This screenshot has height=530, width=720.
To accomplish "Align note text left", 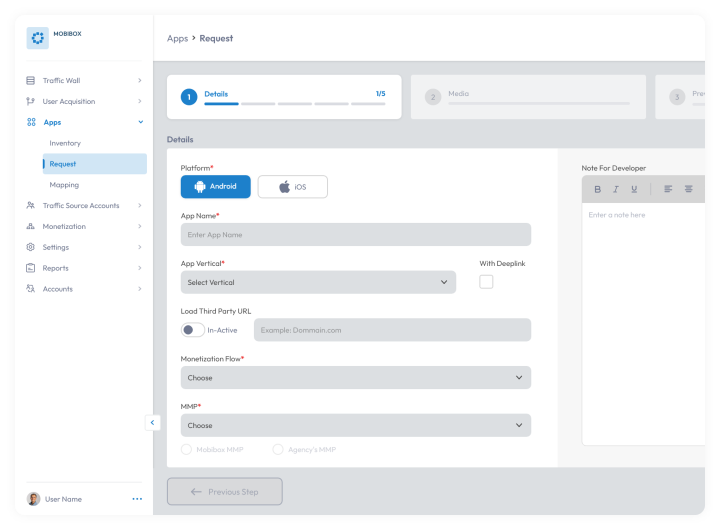I will pyautogui.click(x=668, y=189).
